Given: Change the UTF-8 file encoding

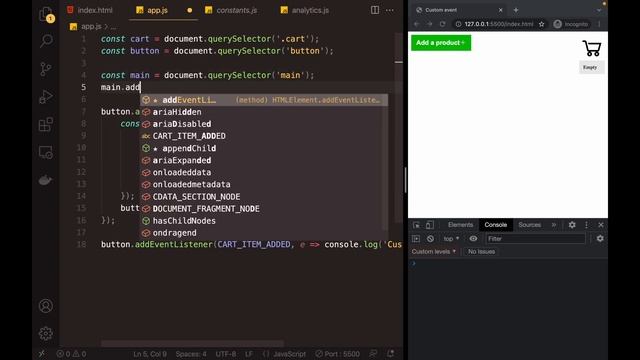Looking at the screenshot, I should (226, 353).
